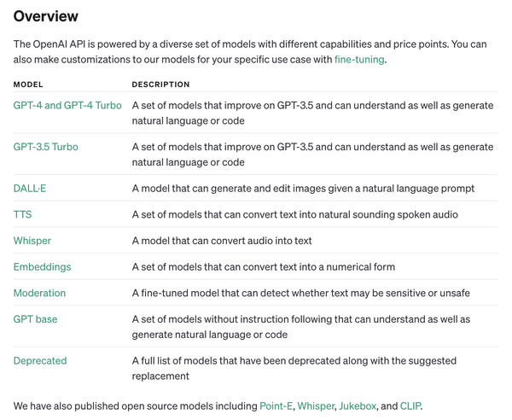Viewport: 512px width, 420px height.
Task: Open the Deprecated models link
Action: (x=40, y=361)
